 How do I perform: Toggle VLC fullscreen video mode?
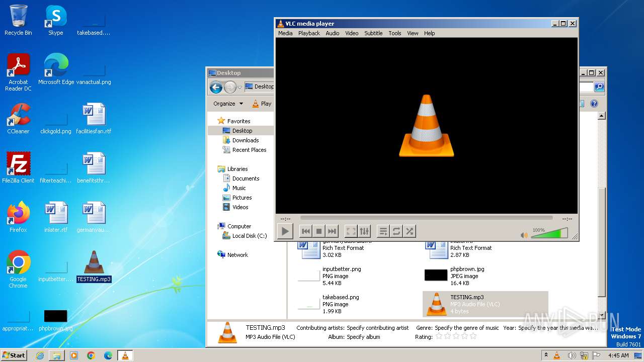click(351, 231)
